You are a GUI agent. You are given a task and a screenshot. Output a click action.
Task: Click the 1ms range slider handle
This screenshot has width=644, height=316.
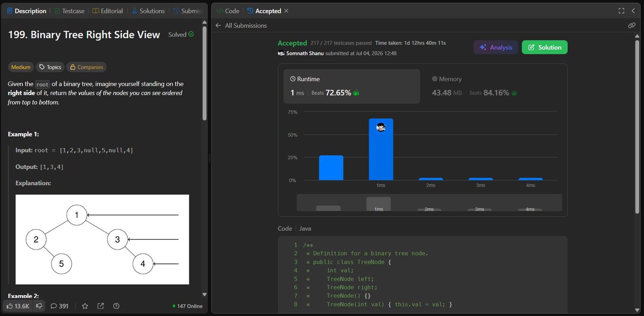pyautogui.click(x=378, y=204)
